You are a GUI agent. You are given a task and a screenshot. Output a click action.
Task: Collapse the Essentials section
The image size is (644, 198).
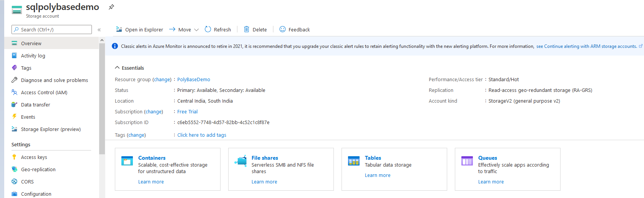117,68
